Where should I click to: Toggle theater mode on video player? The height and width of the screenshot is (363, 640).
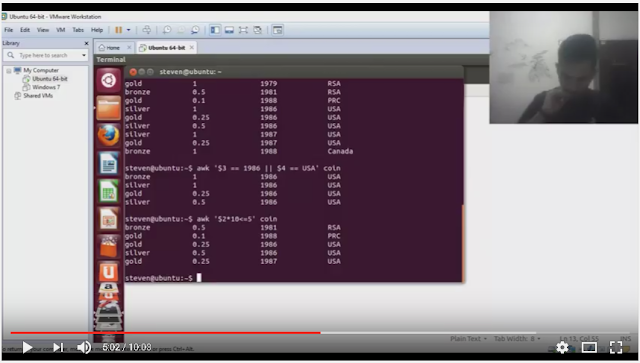pos(589,347)
